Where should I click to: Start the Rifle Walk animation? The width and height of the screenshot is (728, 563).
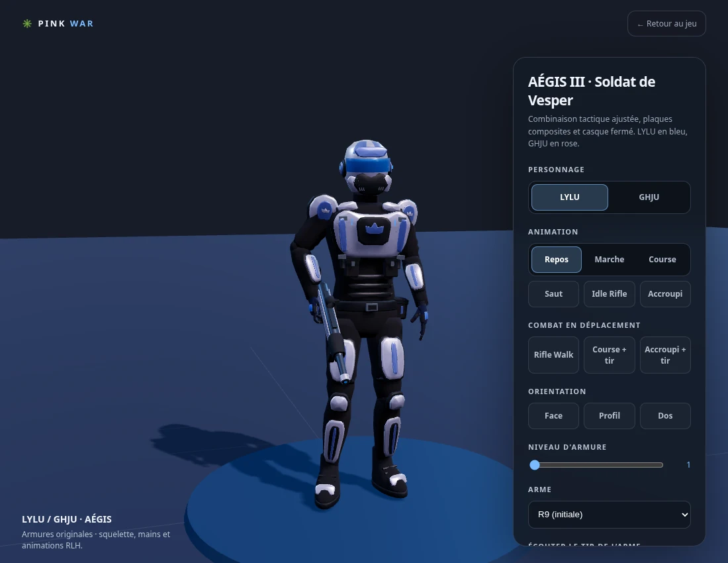tap(553, 355)
